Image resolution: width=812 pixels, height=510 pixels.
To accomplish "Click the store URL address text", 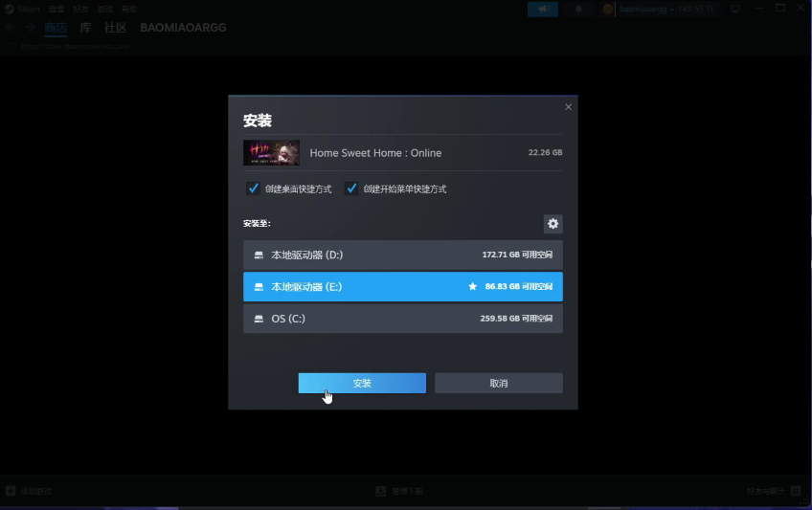I will [75, 46].
